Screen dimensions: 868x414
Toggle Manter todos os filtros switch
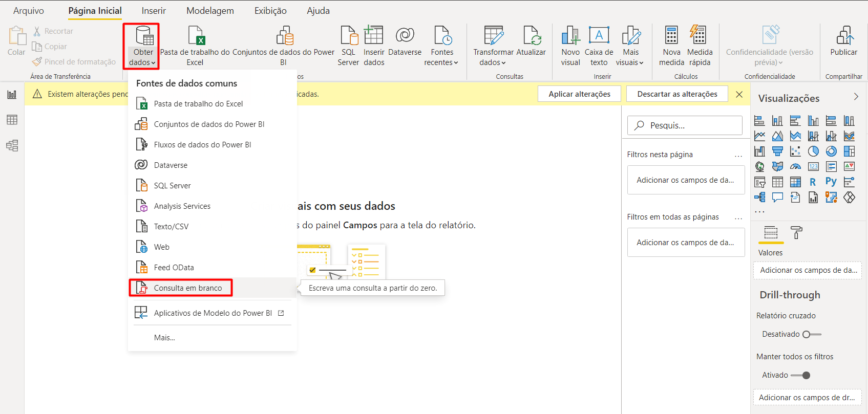(800, 376)
